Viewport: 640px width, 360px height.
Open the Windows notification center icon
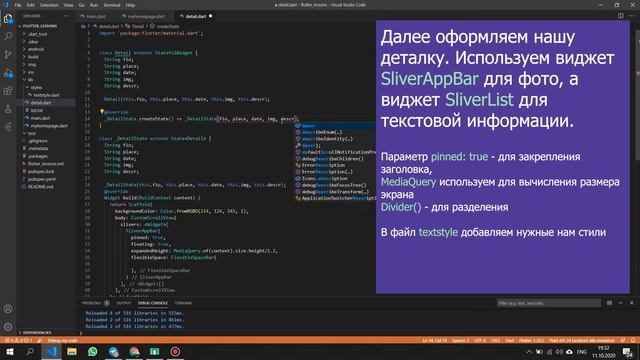(x=627, y=352)
